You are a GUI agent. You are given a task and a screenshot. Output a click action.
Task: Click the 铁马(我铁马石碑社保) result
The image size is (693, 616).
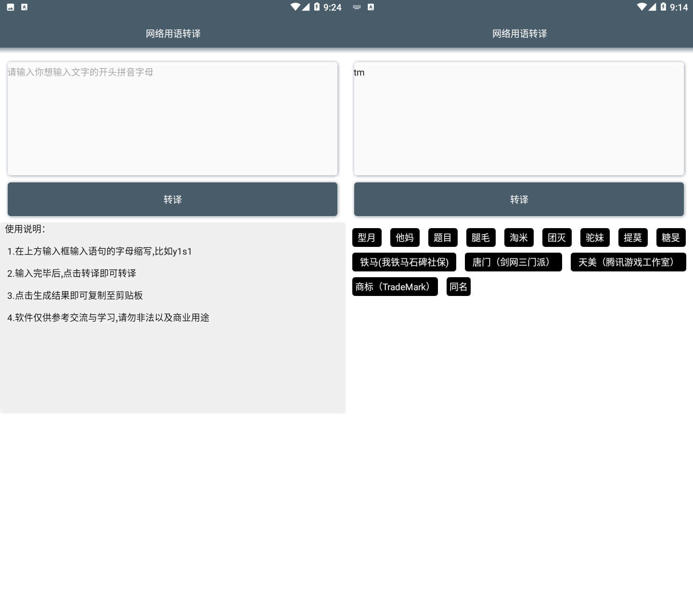[x=404, y=262]
